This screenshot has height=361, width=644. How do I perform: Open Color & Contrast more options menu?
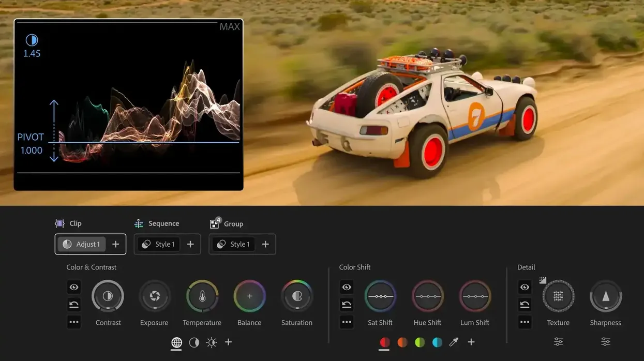74,322
